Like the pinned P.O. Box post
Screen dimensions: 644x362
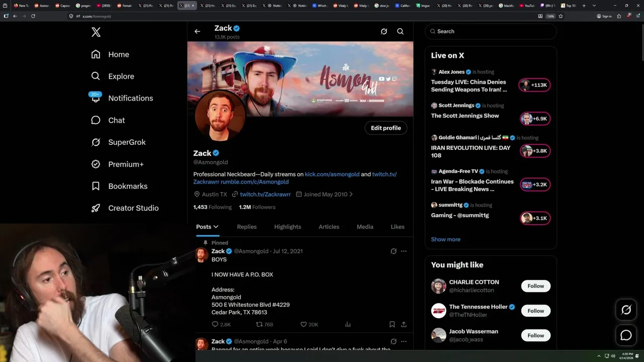[x=309, y=325]
